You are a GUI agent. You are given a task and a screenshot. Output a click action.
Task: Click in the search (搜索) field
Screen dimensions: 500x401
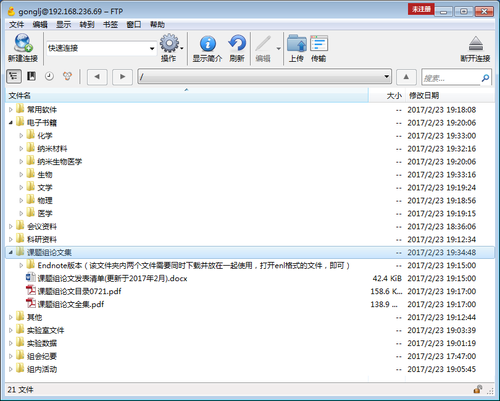coord(451,78)
